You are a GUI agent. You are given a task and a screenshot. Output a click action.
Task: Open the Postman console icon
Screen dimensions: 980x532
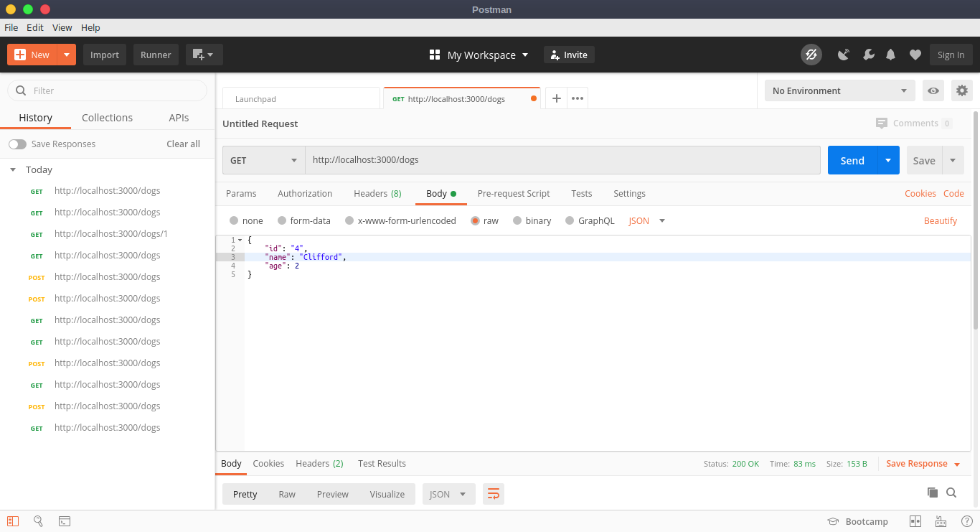(x=65, y=521)
